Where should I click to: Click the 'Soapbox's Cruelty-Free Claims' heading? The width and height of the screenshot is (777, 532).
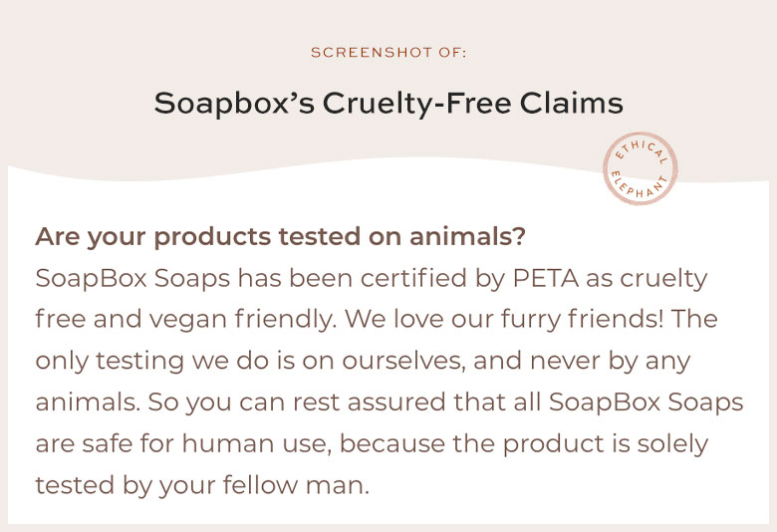tap(388, 104)
